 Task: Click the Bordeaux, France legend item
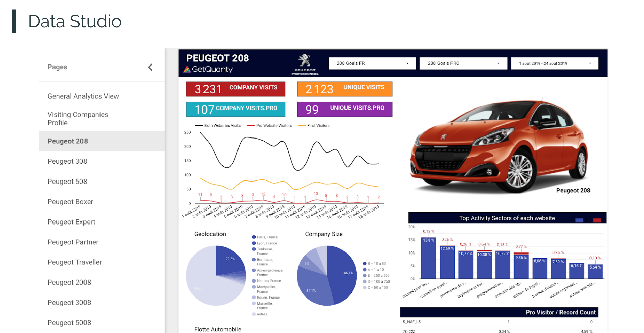pyautogui.click(x=263, y=262)
